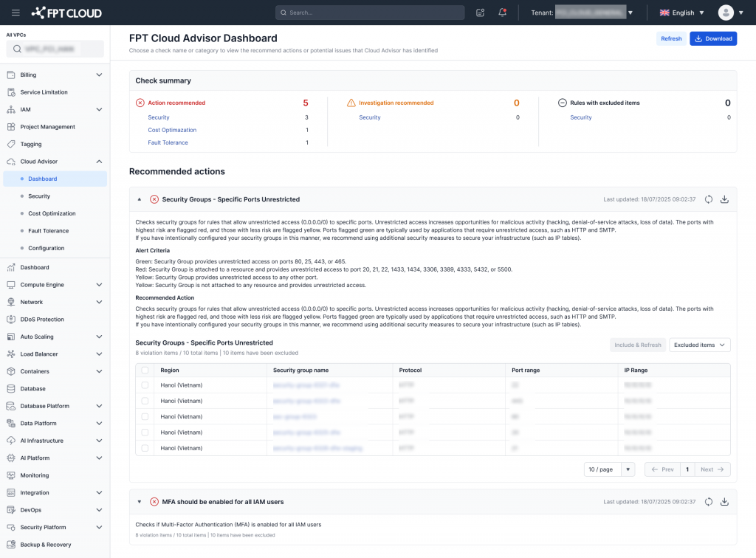
Task: Collapse the Security Groups Specific Ports section
Action: (140, 199)
